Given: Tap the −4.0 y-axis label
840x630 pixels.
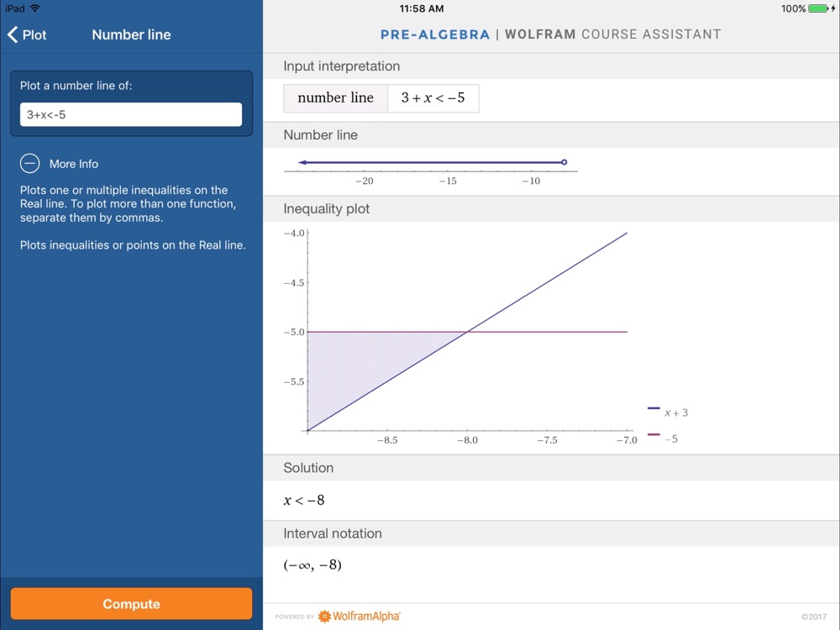Looking at the screenshot, I should coord(294,233).
